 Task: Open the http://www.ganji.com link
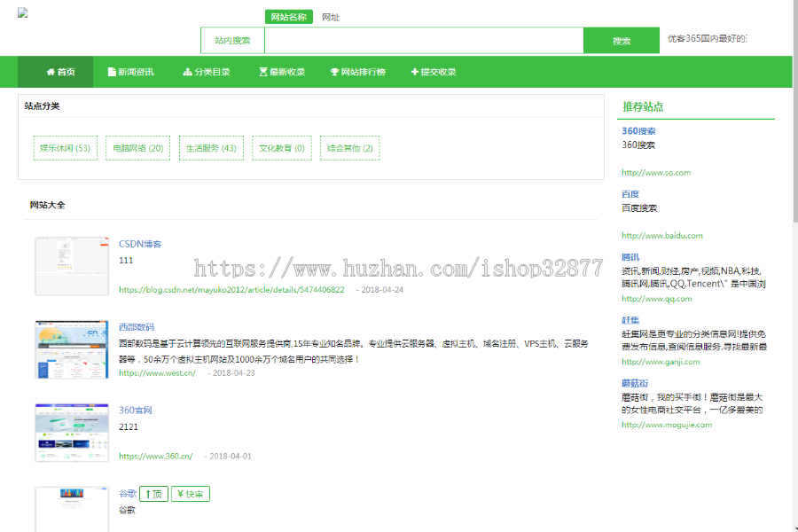click(x=661, y=362)
